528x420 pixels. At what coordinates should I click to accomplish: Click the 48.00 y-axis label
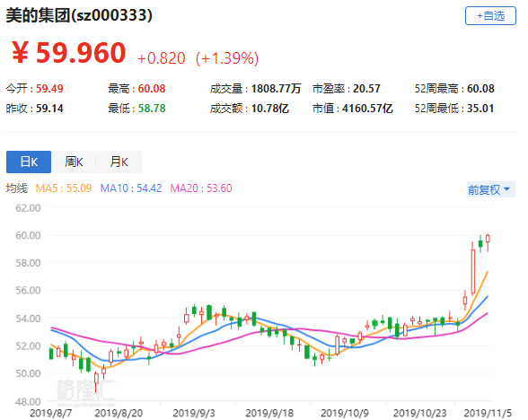coord(28,401)
